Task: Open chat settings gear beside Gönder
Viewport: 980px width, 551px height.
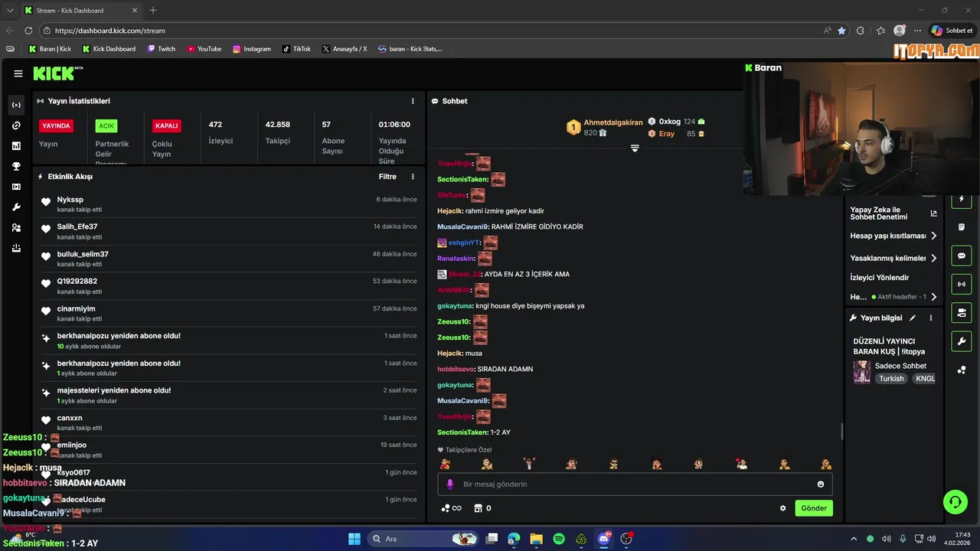Action: coord(782,508)
